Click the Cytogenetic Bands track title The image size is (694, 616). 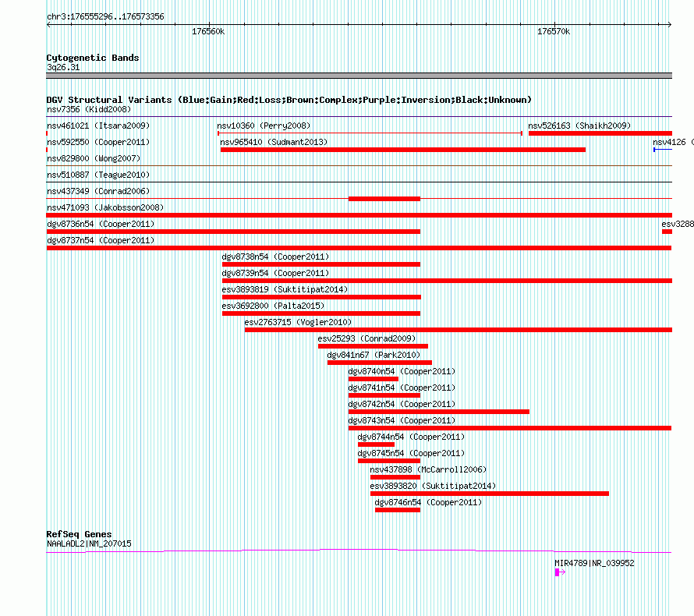(x=93, y=58)
